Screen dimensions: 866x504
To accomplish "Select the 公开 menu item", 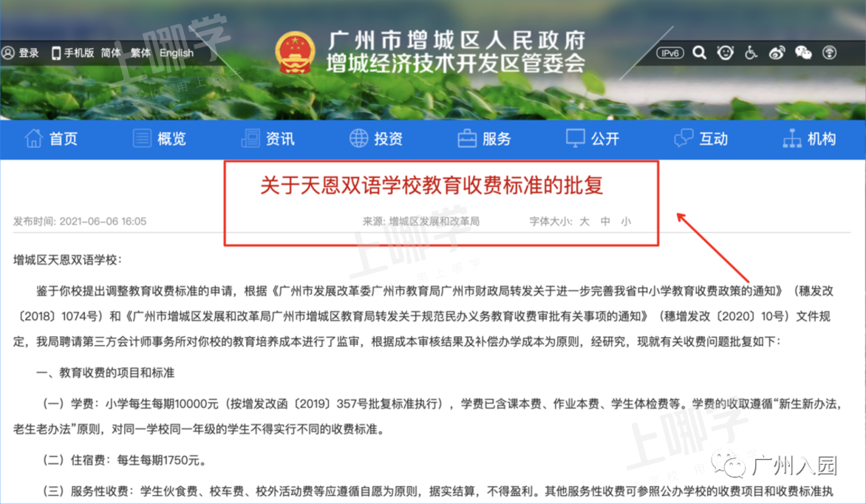I will click(x=593, y=139).
